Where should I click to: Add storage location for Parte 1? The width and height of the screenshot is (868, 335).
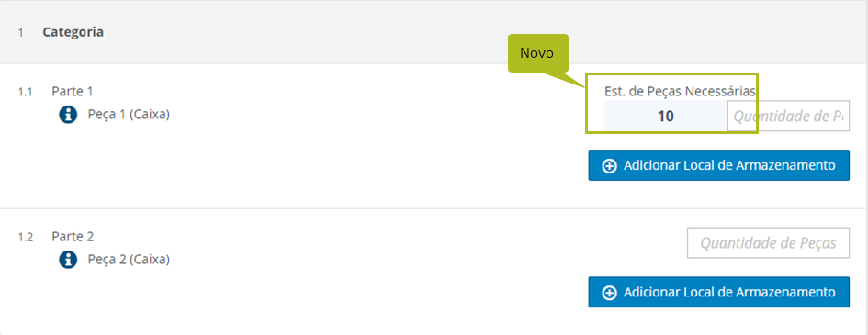(x=718, y=164)
